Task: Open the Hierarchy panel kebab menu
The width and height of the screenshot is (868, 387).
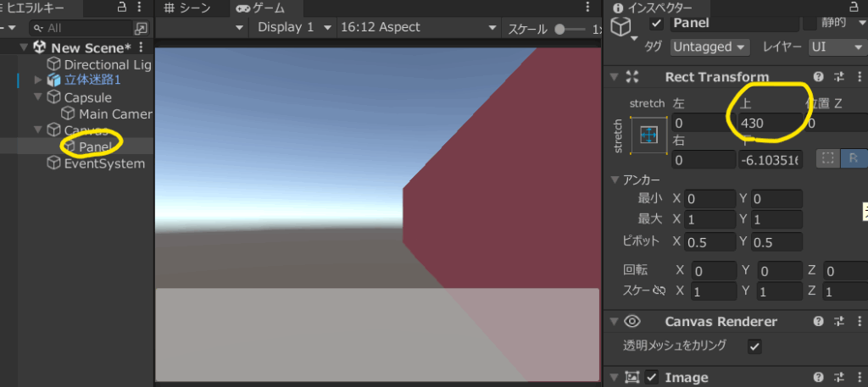Action: pos(142,8)
